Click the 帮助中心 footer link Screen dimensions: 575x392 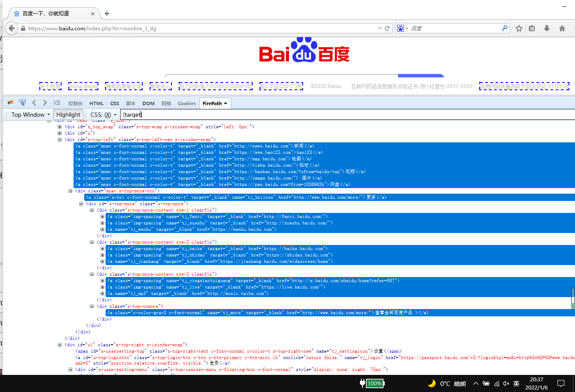pyautogui.click(x=161, y=86)
